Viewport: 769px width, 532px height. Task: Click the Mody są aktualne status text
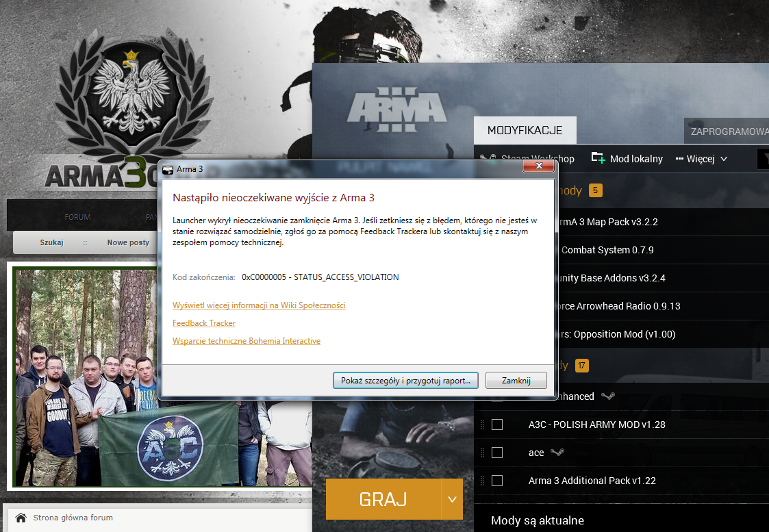[x=538, y=521]
